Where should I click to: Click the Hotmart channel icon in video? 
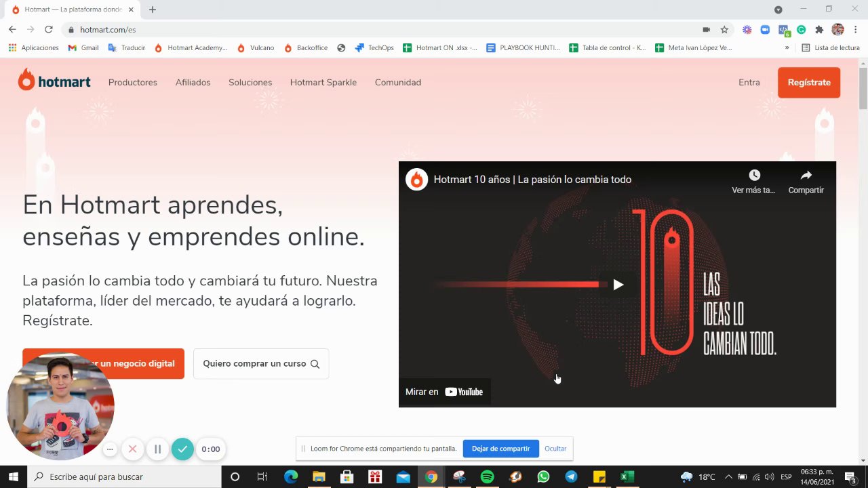pyautogui.click(x=417, y=180)
